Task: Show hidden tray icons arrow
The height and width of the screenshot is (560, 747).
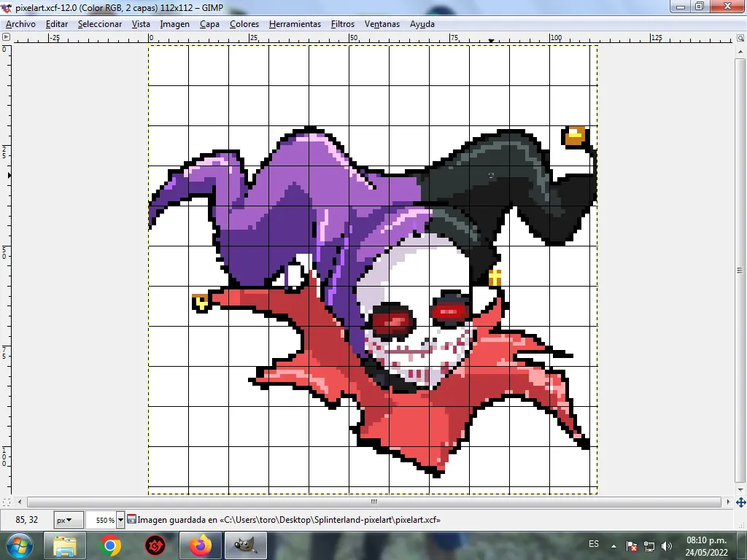Action: (614, 546)
